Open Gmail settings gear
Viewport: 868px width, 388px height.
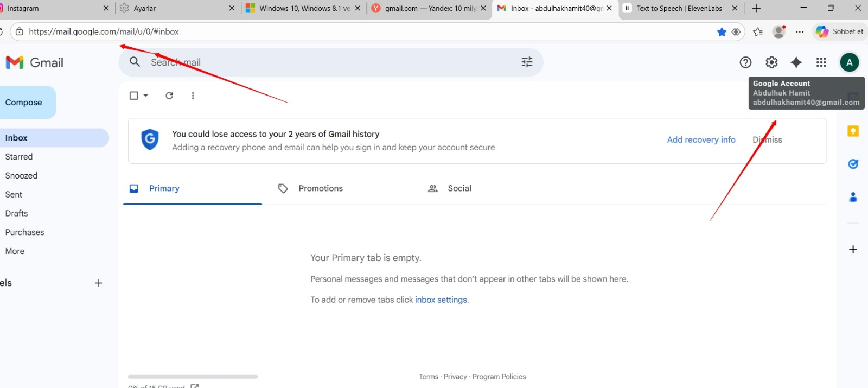tap(771, 62)
